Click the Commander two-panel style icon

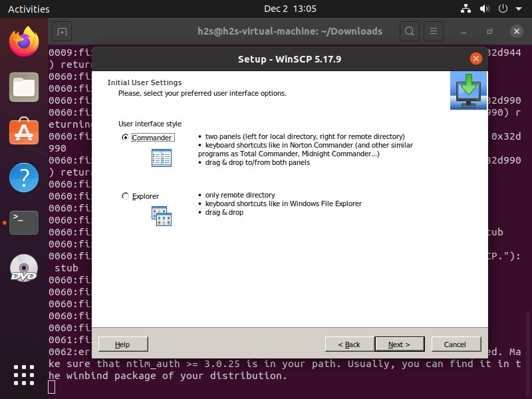162,158
